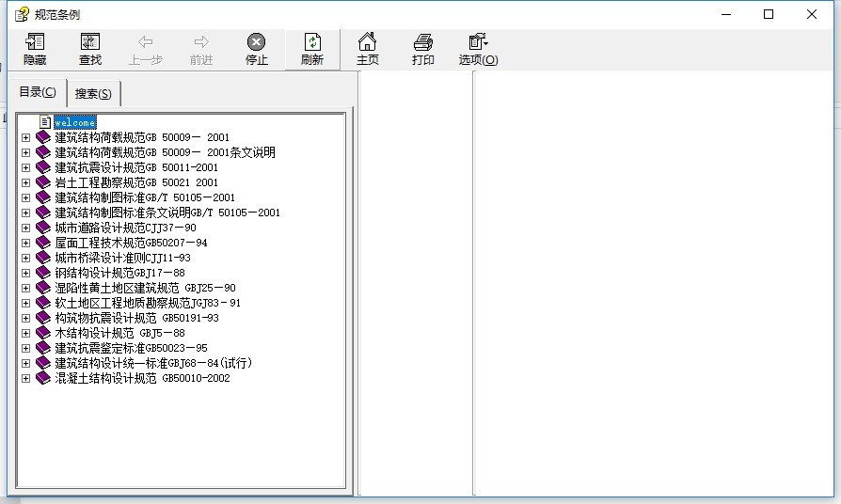Select 屋面工程技术规范GB50207-94 entry
This screenshot has height=504, width=841.
click(x=131, y=243)
